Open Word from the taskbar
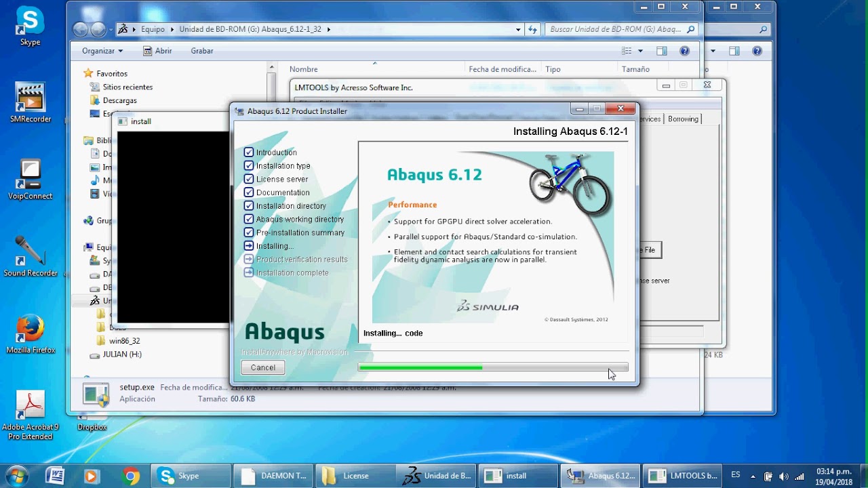Viewport: 868px width, 488px height. 55,476
